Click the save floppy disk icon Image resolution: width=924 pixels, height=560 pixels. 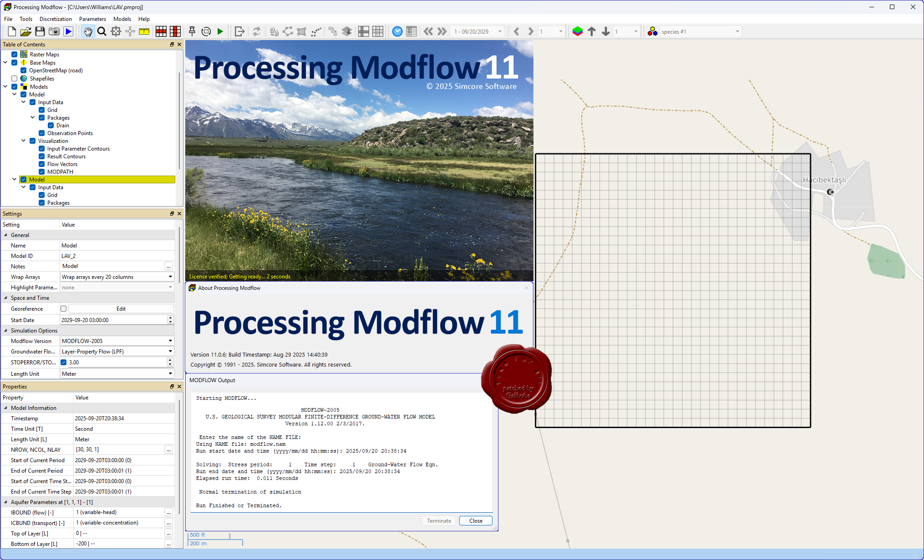[40, 31]
